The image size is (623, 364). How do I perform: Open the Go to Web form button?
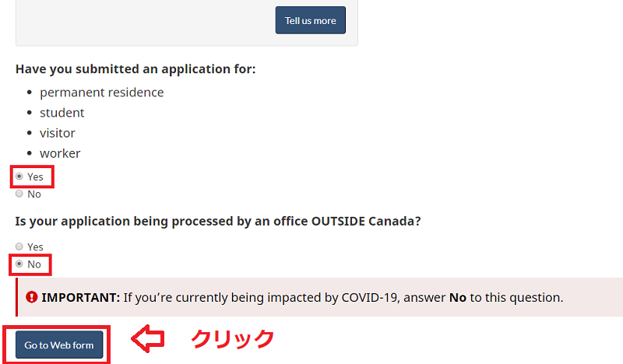coord(59,345)
